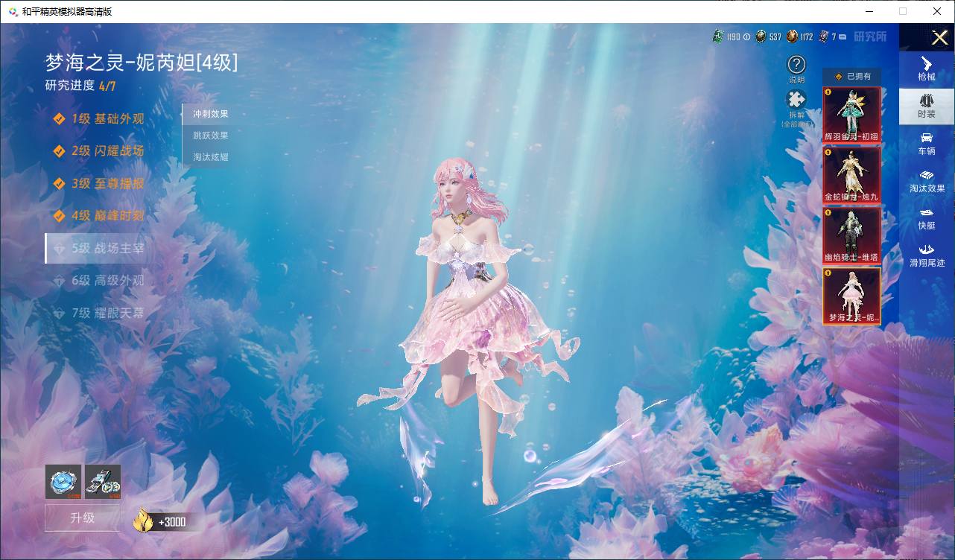Switch to the 淘汰炫耀 sub-tab
The image size is (955, 560).
[211, 157]
